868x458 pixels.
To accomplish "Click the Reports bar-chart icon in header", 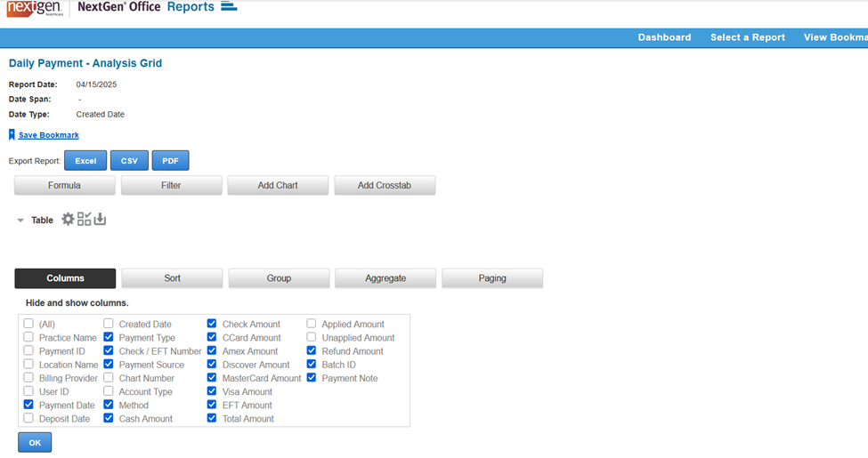I will tap(229, 7).
